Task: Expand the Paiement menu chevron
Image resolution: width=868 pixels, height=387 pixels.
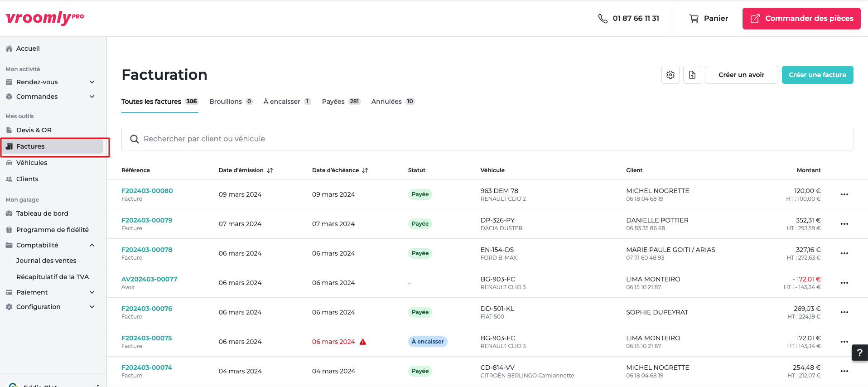Action: pyautogui.click(x=92, y=292)
